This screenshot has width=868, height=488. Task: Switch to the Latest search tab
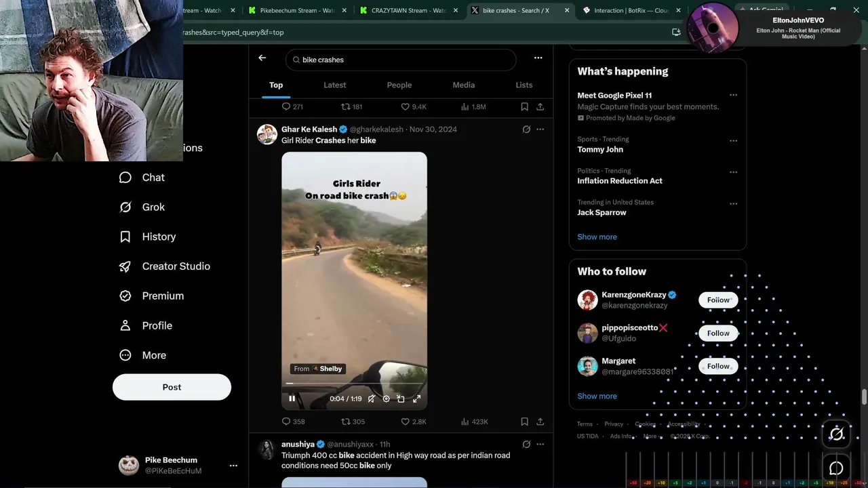(334, 85)
